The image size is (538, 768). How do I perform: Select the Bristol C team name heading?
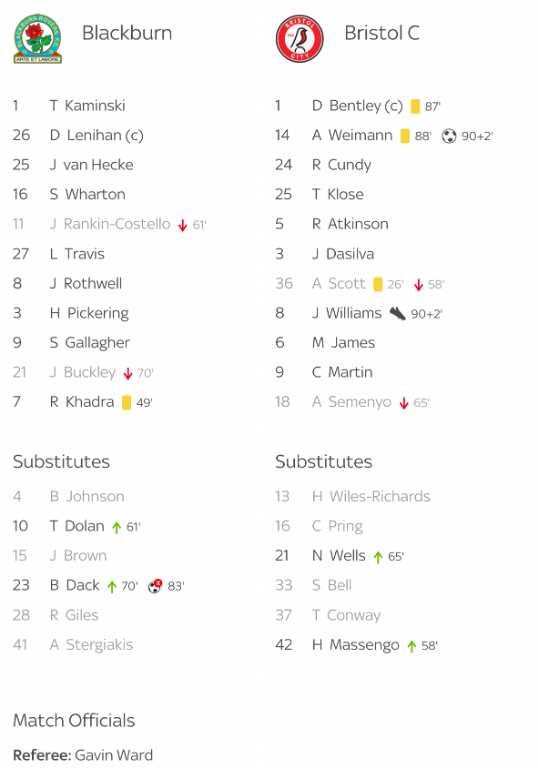382,33
